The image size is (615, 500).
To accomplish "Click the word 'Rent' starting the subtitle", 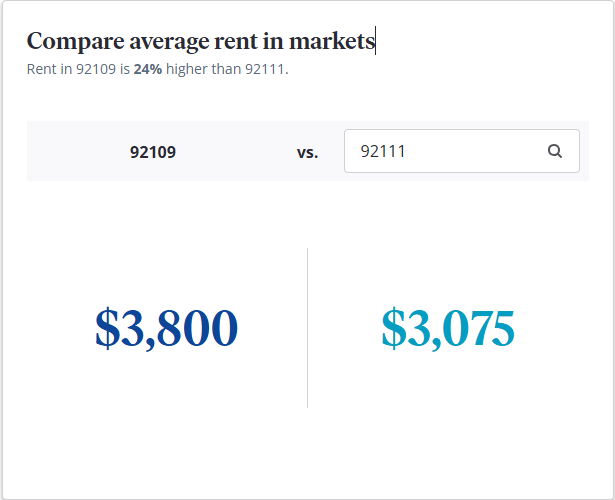I will pos(42,69).
